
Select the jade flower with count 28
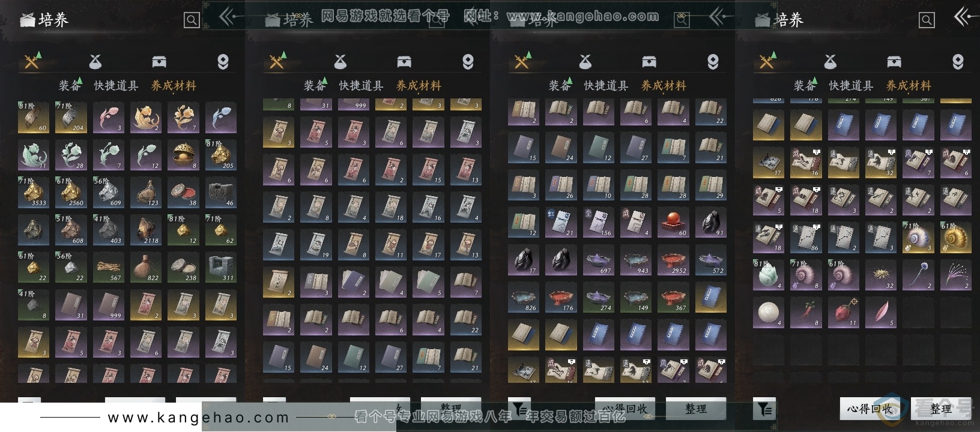pyautogui.click(x=71, y=155)
